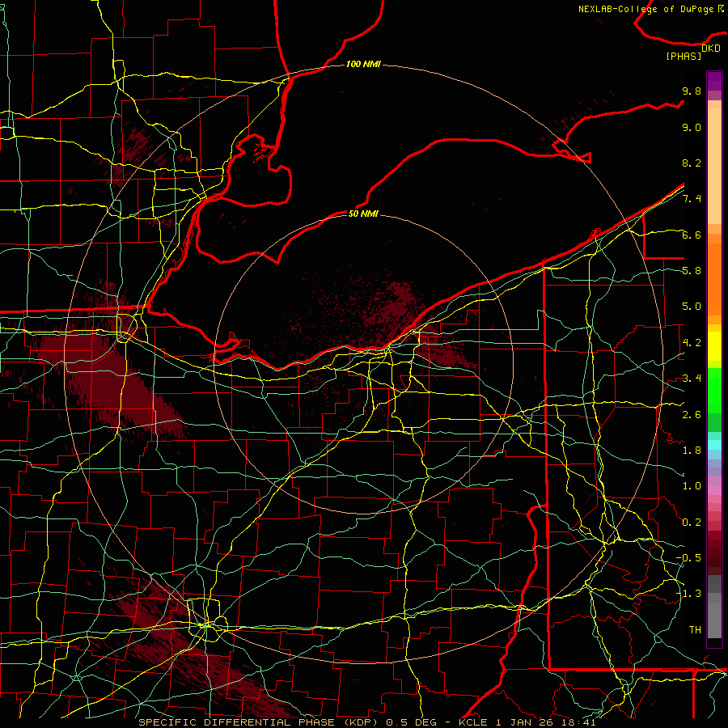
Task: Click the 8.2 scale value
Action: pyautogui.click(x=692, y=163)
